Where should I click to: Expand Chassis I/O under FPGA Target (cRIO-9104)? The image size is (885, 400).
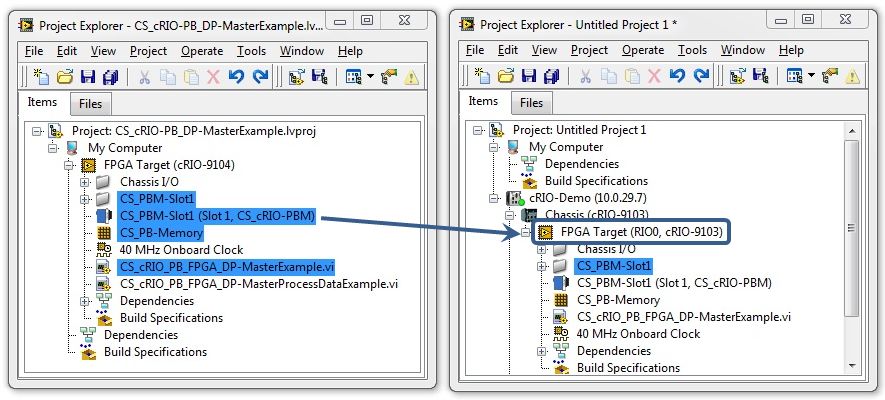click(x=85, y=182)
